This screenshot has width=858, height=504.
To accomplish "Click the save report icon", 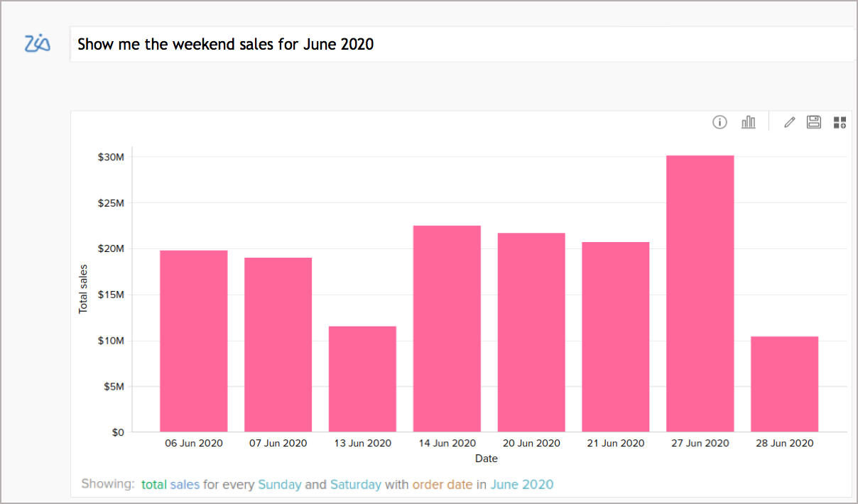I will click(813, 122).
